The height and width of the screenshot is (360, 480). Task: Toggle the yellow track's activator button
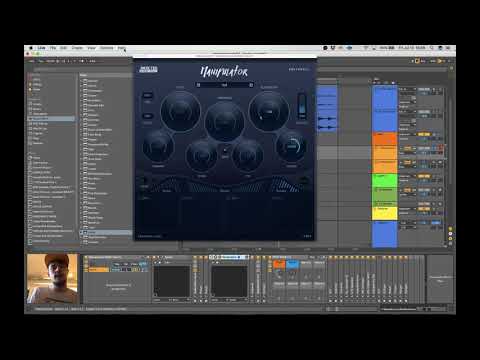tap(424, 209)
